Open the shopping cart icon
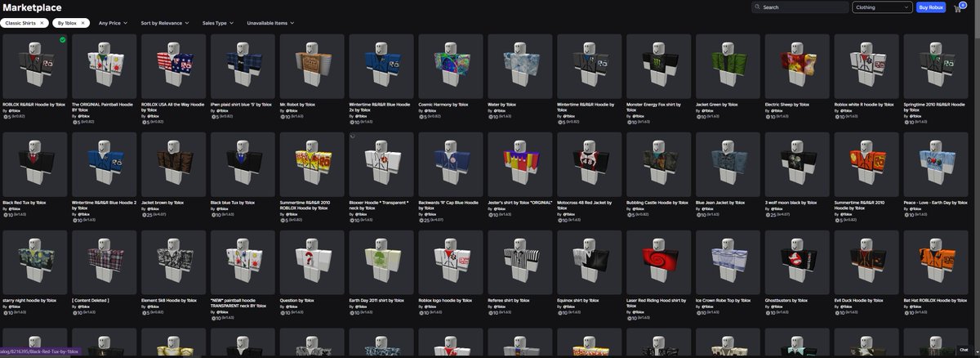980x358 pixels. click(956, 7)
